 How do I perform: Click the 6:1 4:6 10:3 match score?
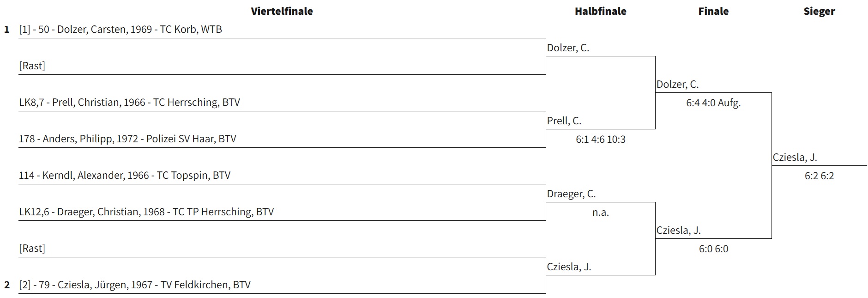pyautogui.click(x=600, y=139)
